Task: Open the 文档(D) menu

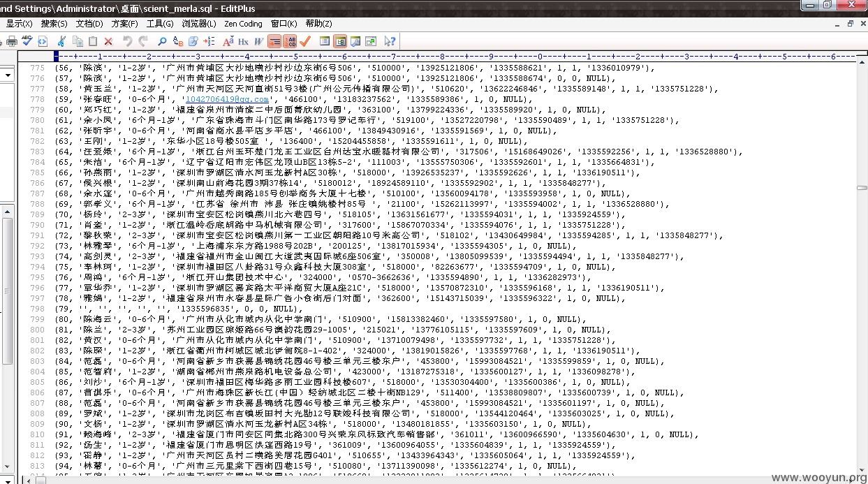Action: point(89,24)
